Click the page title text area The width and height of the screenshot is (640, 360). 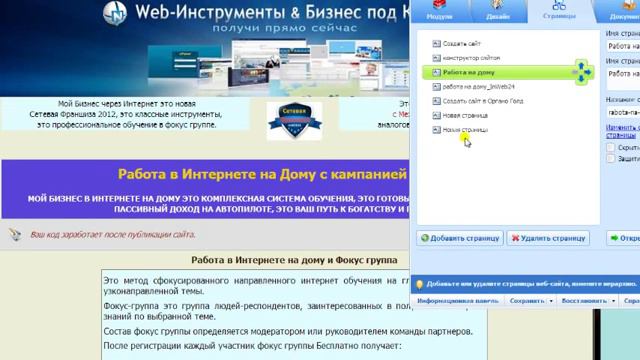[x=623, y=79]
